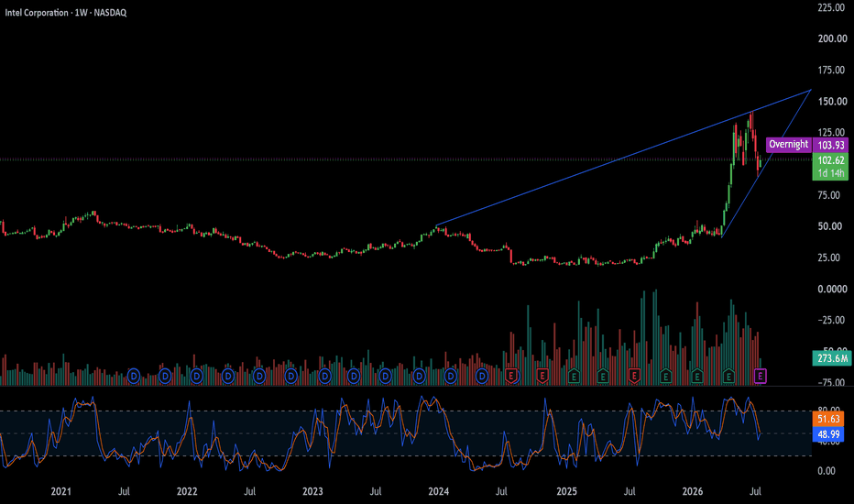Select the blue 48.99 oscillator value label

[828, 434]
